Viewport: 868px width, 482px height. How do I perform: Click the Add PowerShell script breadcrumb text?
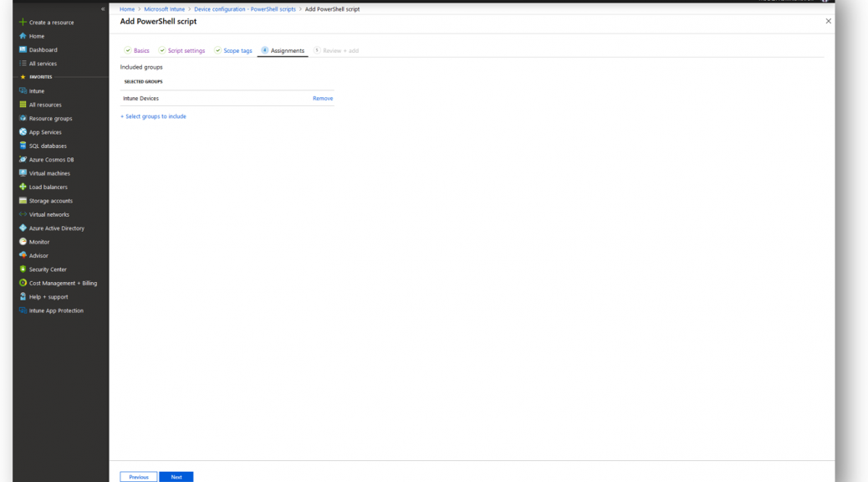coord(332,9)
